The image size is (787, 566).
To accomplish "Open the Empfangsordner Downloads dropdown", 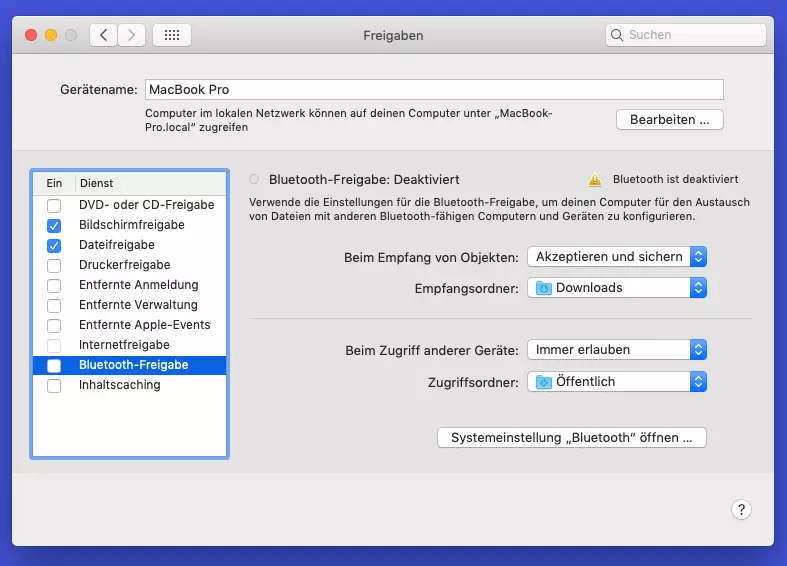I will click(x=617, y=288).
